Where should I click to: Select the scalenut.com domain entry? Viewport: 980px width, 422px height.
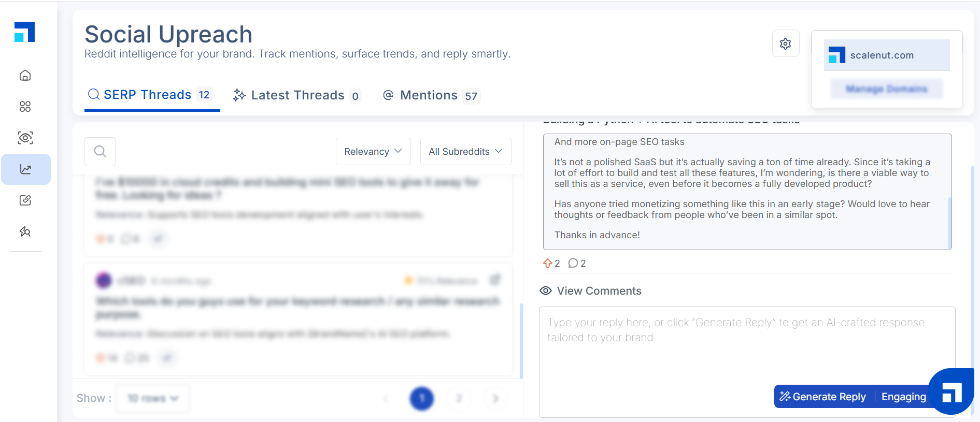(x=887, y=55)
